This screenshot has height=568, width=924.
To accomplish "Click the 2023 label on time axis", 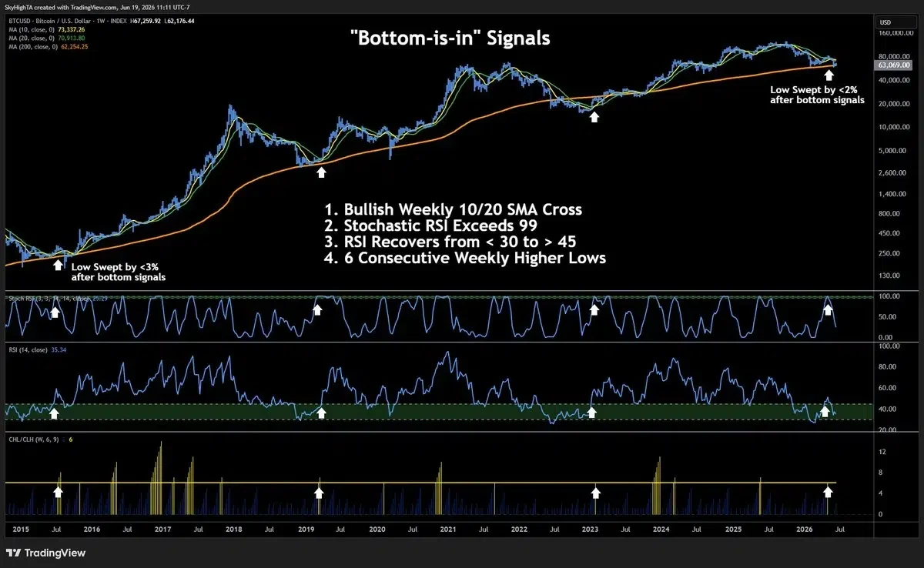I will click(591, 530).
